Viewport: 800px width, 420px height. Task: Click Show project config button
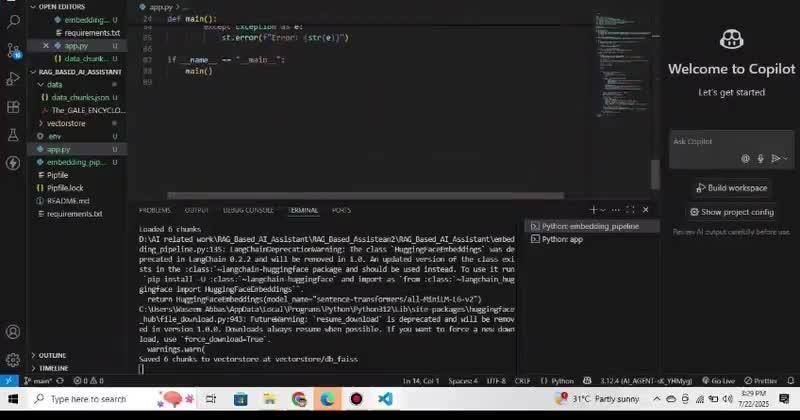pyautogui.click(x=732, y=212)
